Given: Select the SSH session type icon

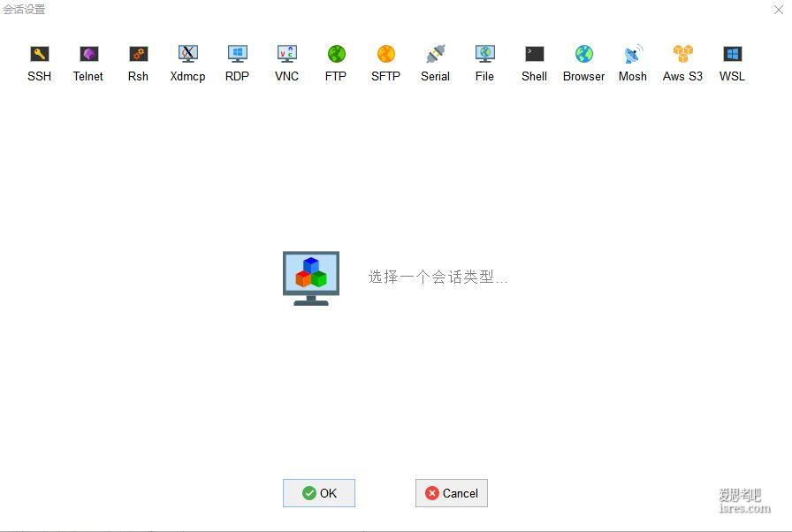Looking at the screenshot, I should 40,54.
